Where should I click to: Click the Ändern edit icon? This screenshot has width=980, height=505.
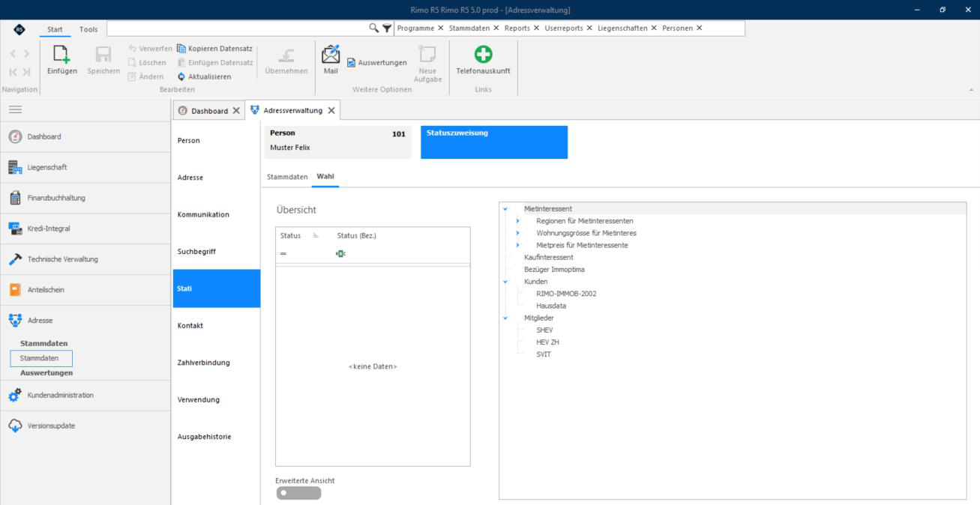tap(132, 76)
